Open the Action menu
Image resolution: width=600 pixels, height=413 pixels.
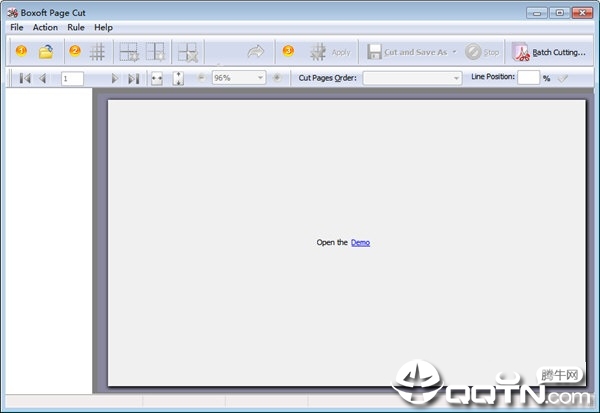coord(45,28)
